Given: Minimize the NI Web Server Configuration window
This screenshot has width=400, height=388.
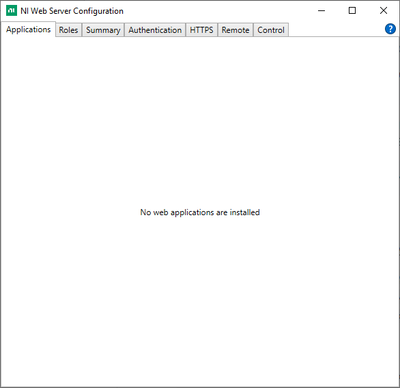Looking at the screenshot, I should [321, 11].
